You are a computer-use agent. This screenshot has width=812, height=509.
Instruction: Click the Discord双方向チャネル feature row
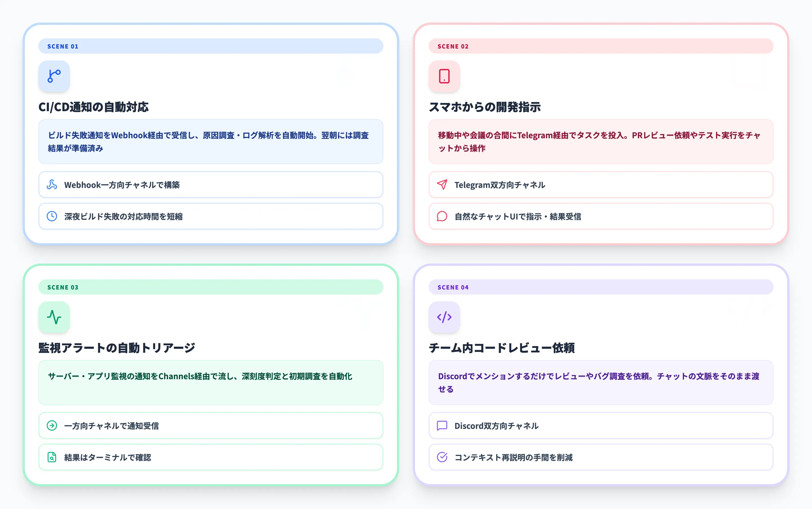[x=601, y=425]
